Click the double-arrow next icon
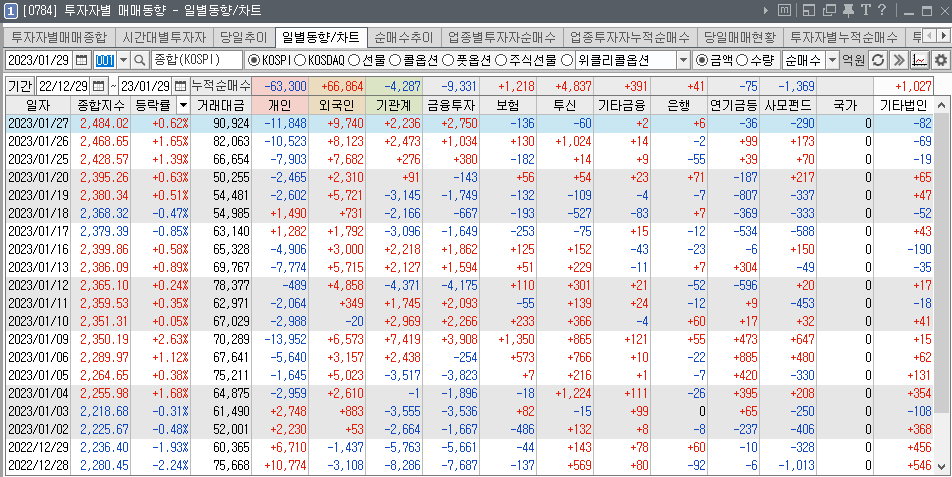The width and height of the screenshot is (952, 477). [898, 60]
